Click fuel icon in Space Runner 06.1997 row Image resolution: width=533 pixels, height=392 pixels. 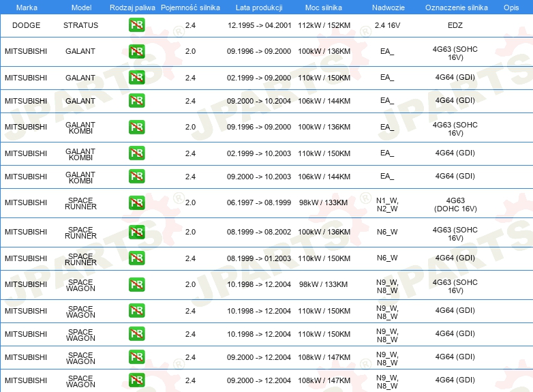click(136, 202)
